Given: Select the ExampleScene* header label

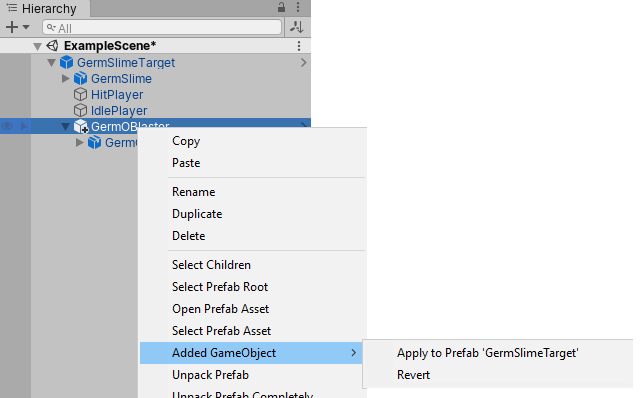Looking at the screenshot, I should tap(110, 46).
